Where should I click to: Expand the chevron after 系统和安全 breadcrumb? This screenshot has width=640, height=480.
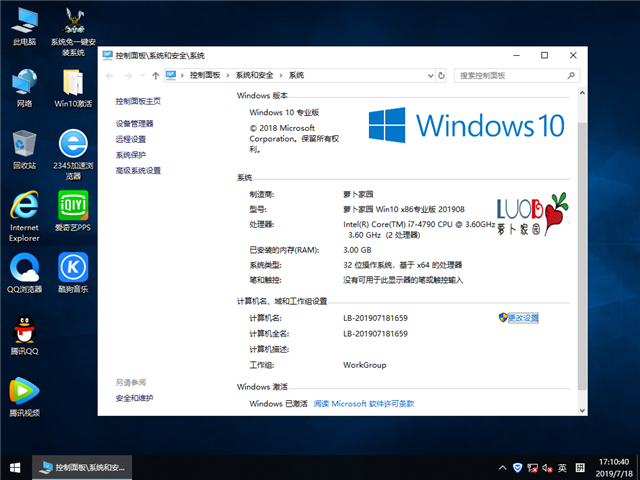tap(281, 75)
